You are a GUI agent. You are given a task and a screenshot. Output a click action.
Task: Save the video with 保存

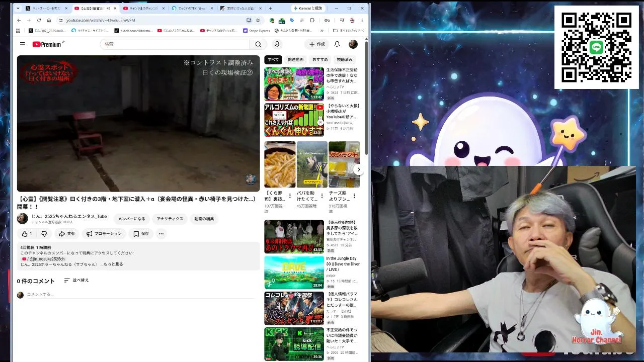pyautogui.click(x=141, y=234)
